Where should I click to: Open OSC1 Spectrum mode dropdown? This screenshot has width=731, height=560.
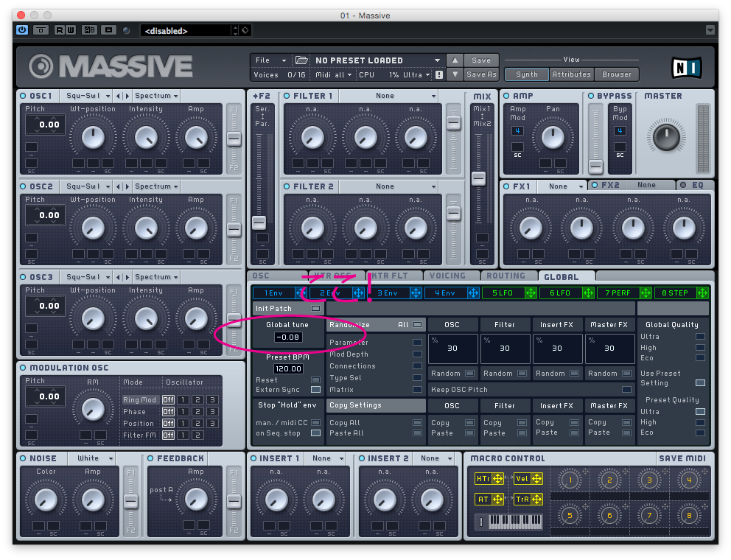(x=156, y=96)
